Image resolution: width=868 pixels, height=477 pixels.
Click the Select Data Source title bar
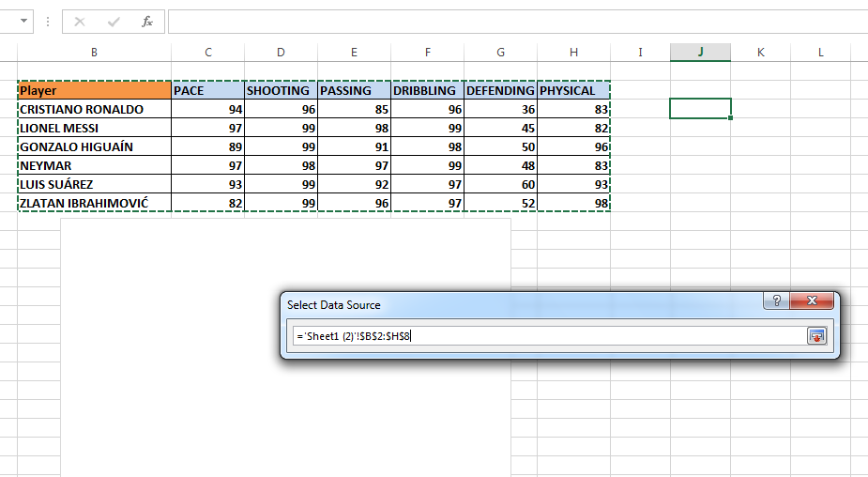[x=523, y=305]
